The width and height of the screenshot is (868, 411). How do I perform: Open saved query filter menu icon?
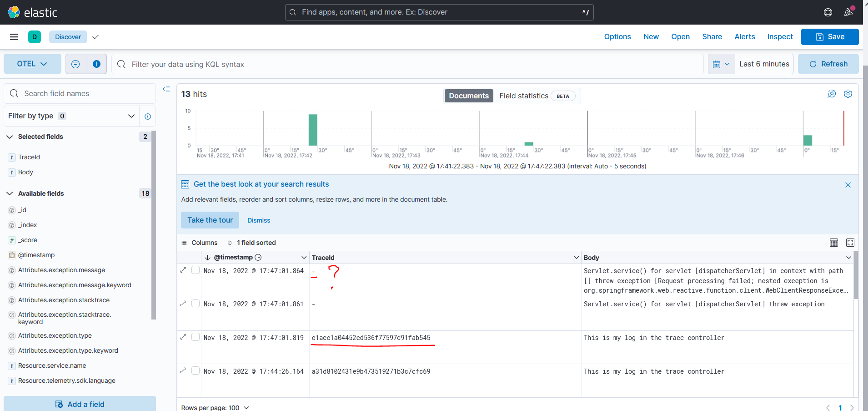pyautogui.click(x=76, y=64)
